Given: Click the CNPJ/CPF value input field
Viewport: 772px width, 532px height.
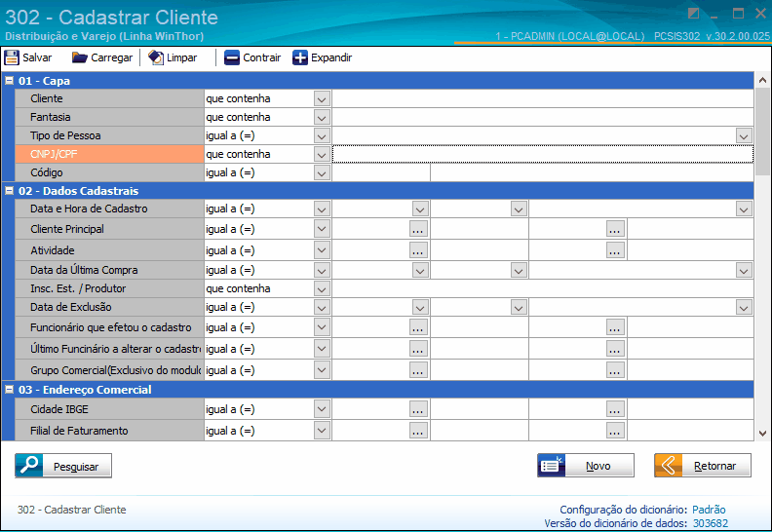Looking at the screenshot, I should pyautogui.click(x=543, y=154).
